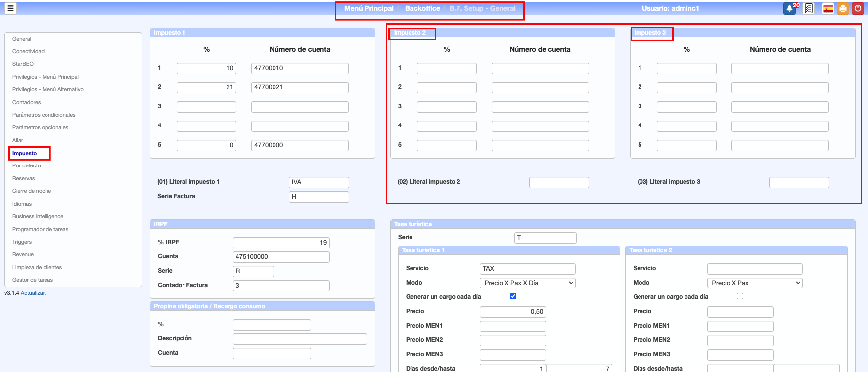Viewport: 868px width, 372px height.
Task: Navigate to Menú Principal breadcrumb
Action: [368, 8]
